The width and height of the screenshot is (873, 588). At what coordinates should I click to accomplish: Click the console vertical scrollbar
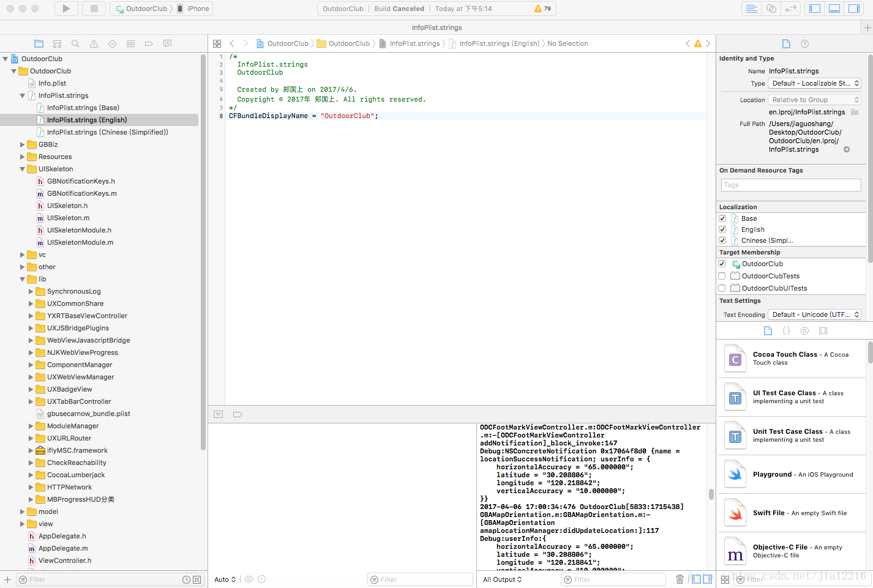click(x=711, y=494)
